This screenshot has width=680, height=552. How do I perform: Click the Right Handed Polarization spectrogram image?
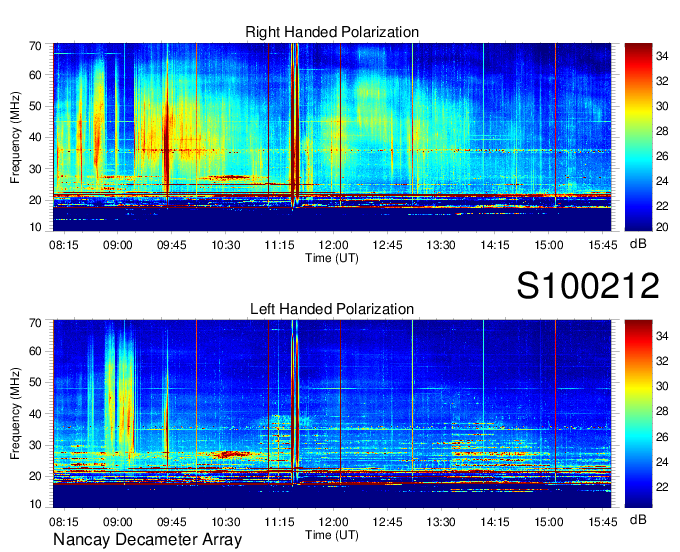click(x=332, y=137)
